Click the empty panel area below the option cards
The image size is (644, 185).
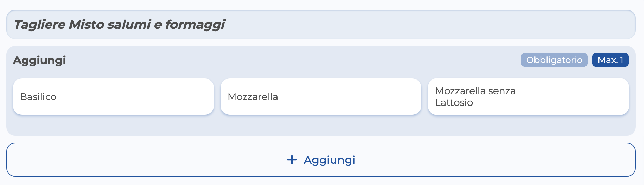pyautogui.click(x=321, y=125)
